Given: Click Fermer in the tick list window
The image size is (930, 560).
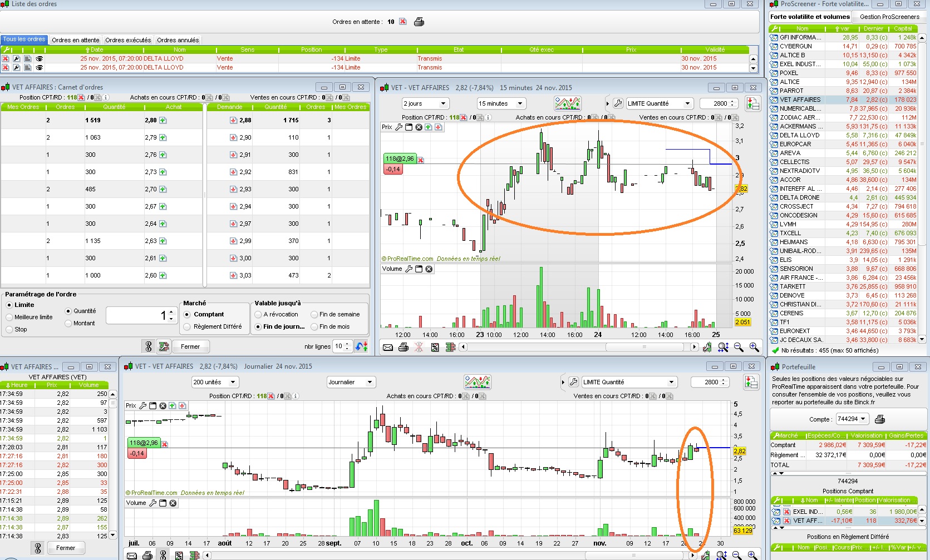Looking at the screenshot, I should [66, 548].
